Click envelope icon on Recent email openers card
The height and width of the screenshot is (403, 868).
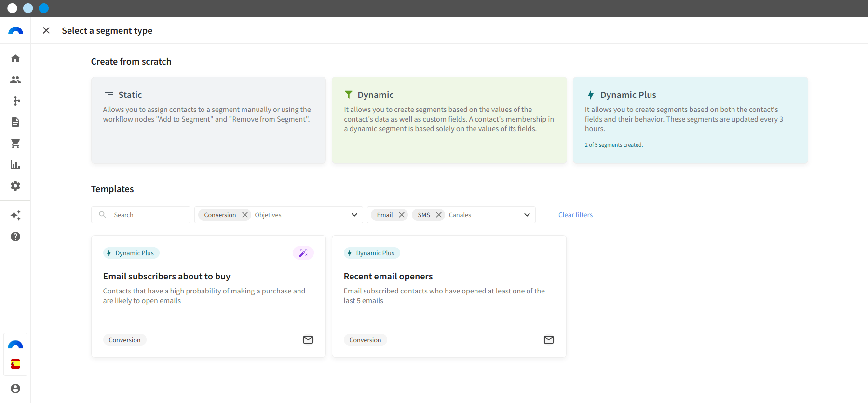pyautogui.click(x=549, y=340)
